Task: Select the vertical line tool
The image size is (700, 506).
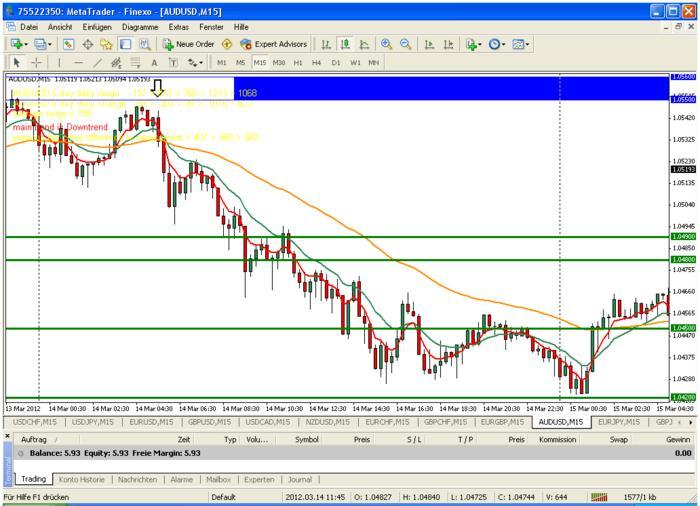Action: (x=59, y=63)
